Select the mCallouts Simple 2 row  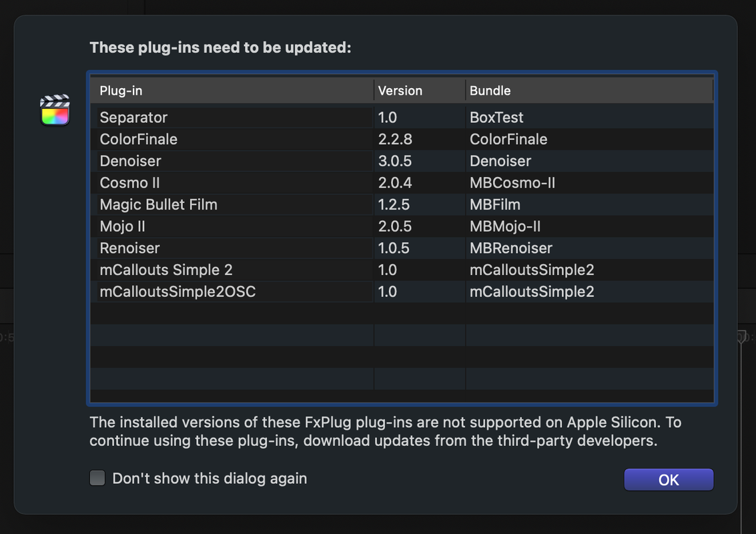402,270
